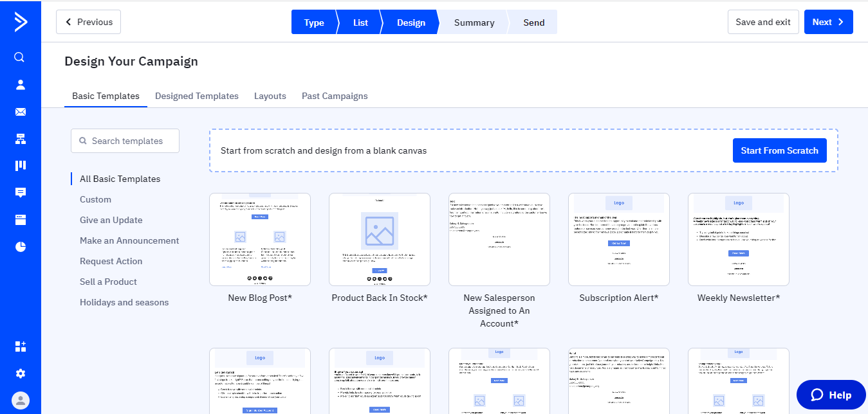This screenshot has height=414, width=868.
Task: Switch to Past Campaigns tab
Action: tap(335, 96)
